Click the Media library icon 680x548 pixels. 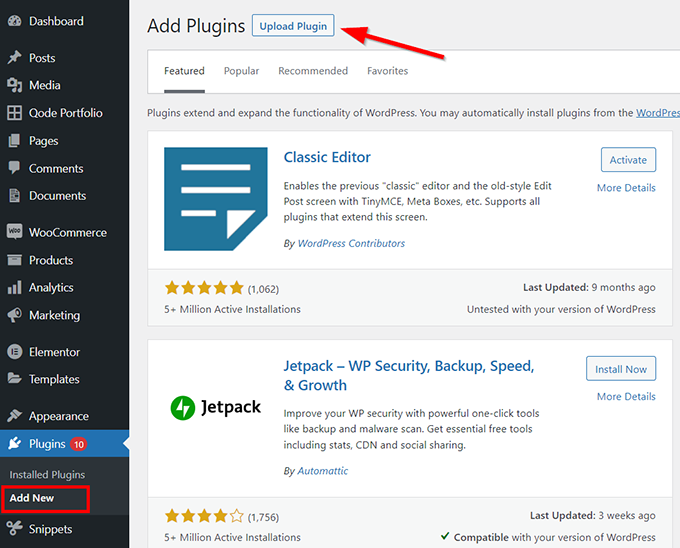(14, 85)
